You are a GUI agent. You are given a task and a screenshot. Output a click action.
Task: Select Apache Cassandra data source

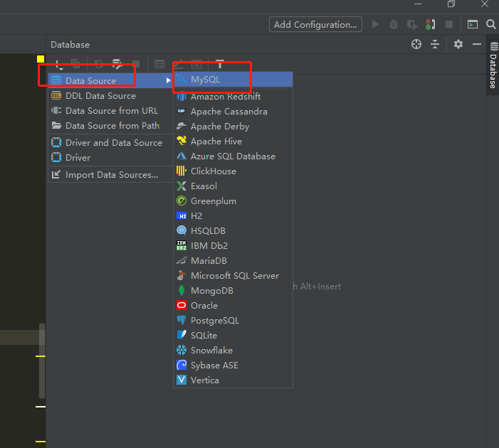(x=233, y=111)
